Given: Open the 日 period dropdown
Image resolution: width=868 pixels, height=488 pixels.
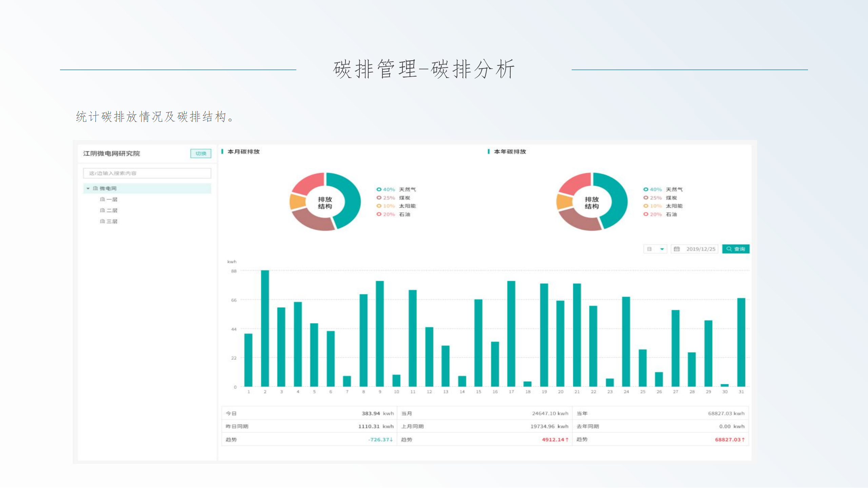Looking at the screenshot, I should 655,249.
